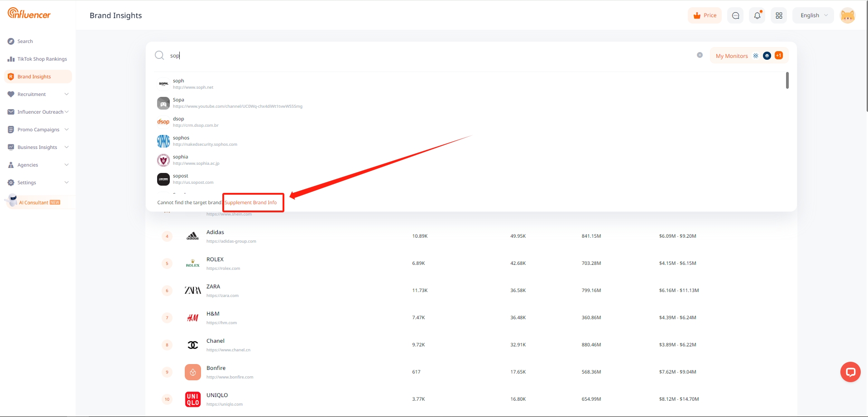Click the +1 monitors badge
Viewport: 868px width, 417px height.
pyautogui.click(x=779, y=55)
